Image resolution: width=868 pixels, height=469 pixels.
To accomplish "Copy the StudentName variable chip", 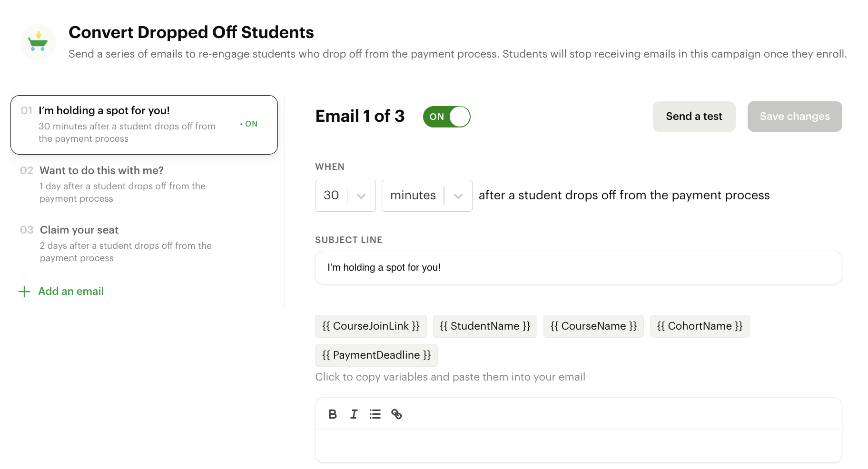I will tap(485, 326).
